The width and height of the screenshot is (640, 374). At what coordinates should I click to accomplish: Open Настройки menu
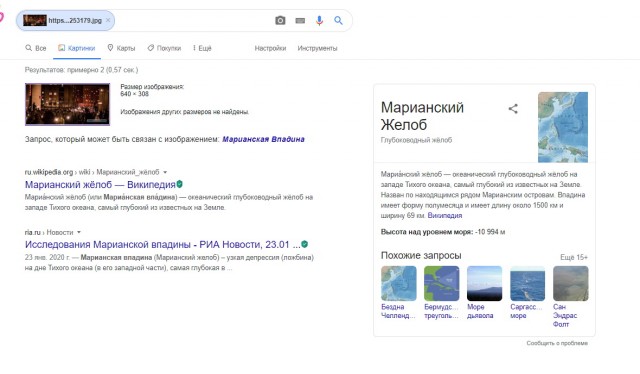coord(270,48)
